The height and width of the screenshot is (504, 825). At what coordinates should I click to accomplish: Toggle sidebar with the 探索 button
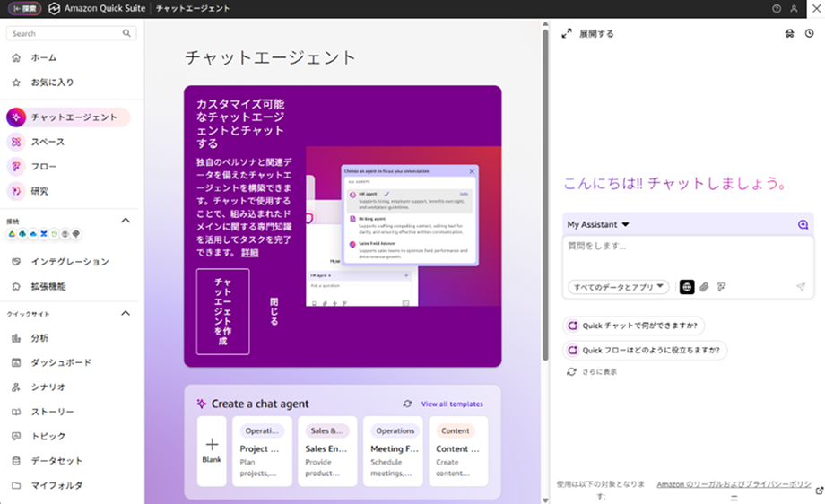click(x=23, y=8)
